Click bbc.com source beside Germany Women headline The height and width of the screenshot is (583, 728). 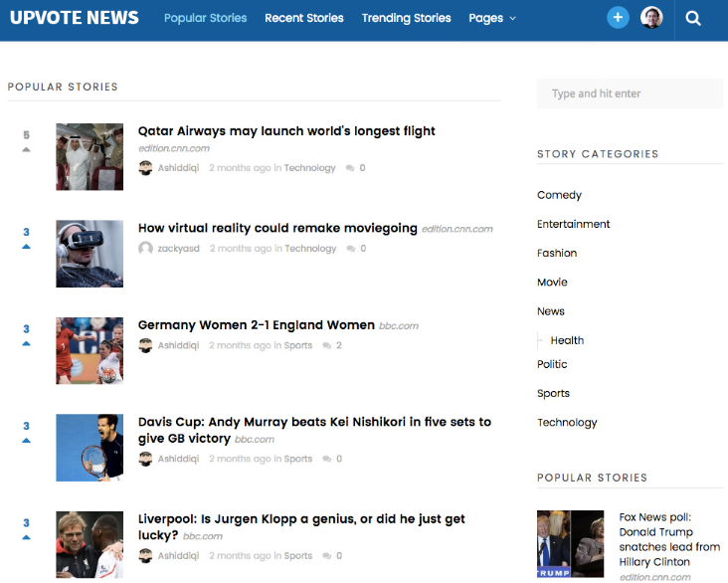pyautogui.click(x=399, y=326)
